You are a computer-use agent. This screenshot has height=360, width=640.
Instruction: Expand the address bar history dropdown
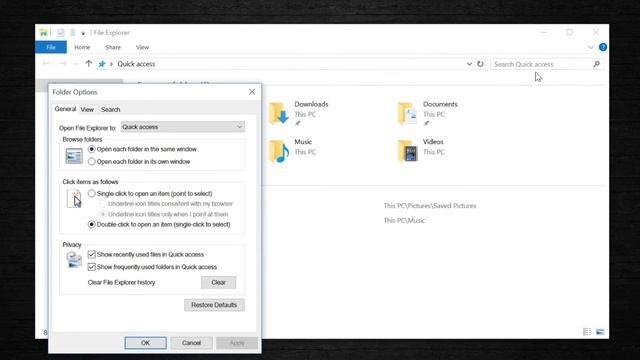pos(469,64)
